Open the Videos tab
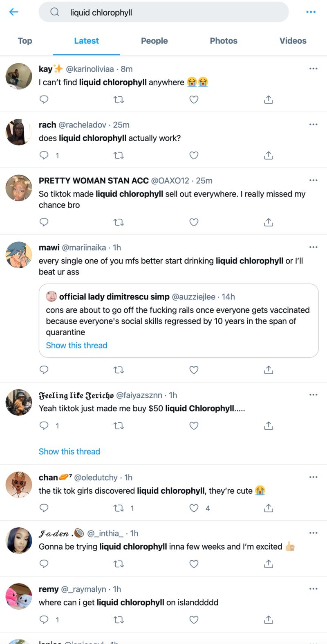The width and height of the screenshot is (327, 644). point(293,41)
